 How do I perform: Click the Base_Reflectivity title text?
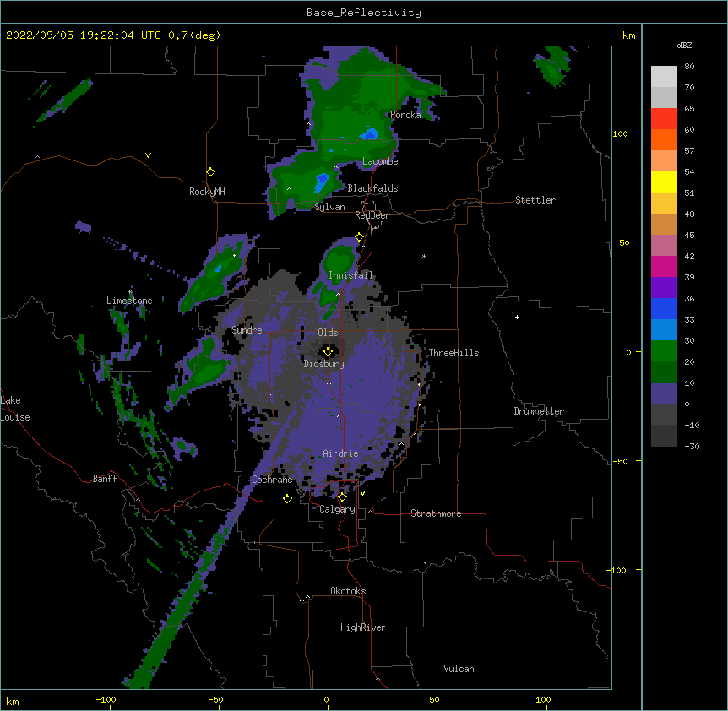364,13
